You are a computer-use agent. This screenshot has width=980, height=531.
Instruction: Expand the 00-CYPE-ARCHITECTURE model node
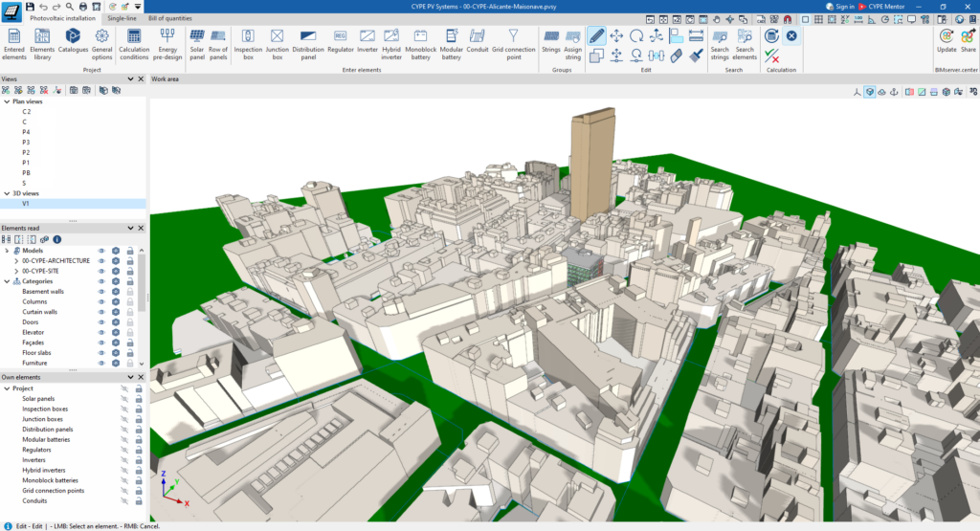(16, 261)
